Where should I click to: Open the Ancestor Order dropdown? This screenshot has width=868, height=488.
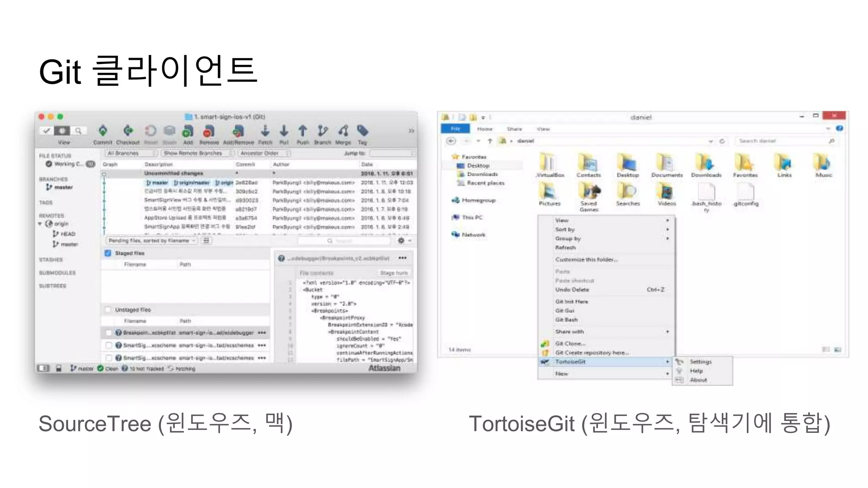point(264,153)
